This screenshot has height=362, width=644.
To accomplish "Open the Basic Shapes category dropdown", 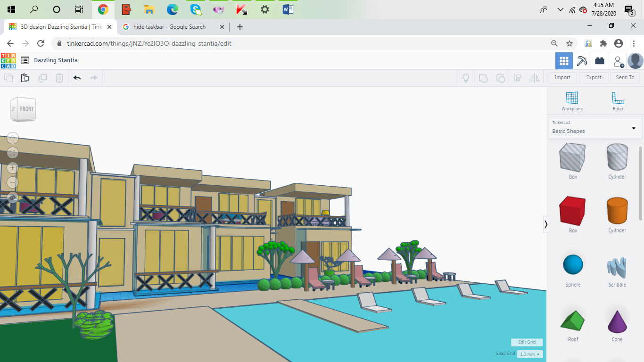I will (595, 128).
